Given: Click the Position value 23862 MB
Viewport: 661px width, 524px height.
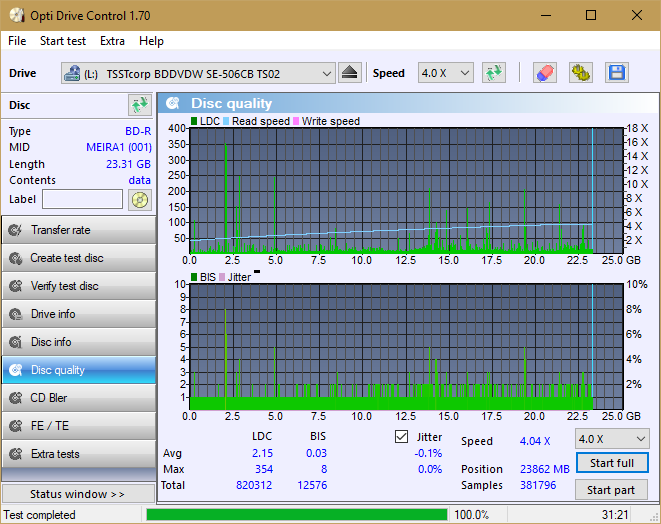Looking at the screenshot, I should 545,469.
